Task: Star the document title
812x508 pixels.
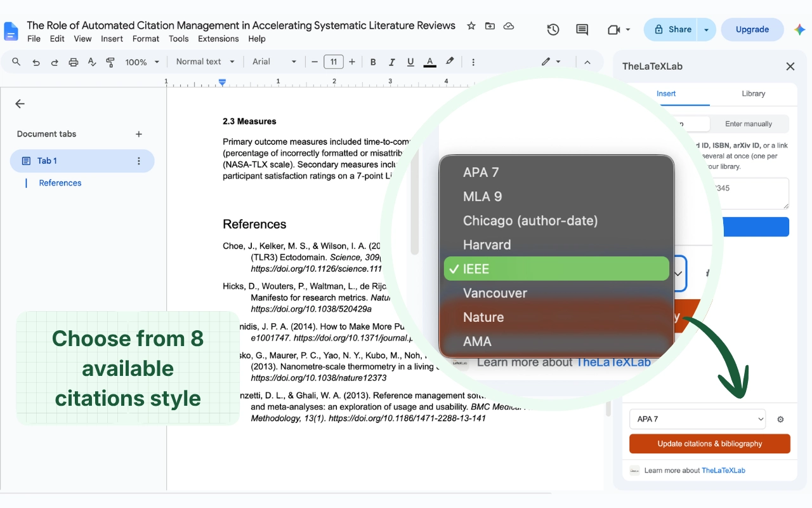Action: (471, 26)
